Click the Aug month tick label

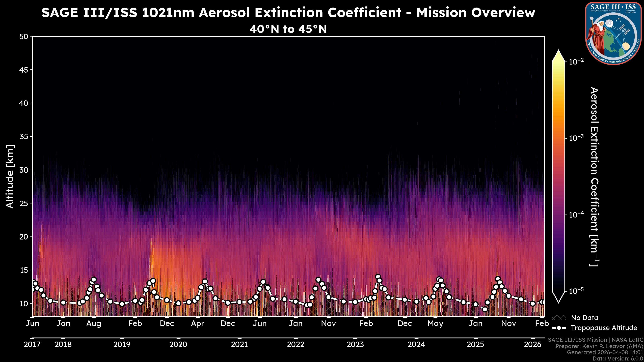94,323
